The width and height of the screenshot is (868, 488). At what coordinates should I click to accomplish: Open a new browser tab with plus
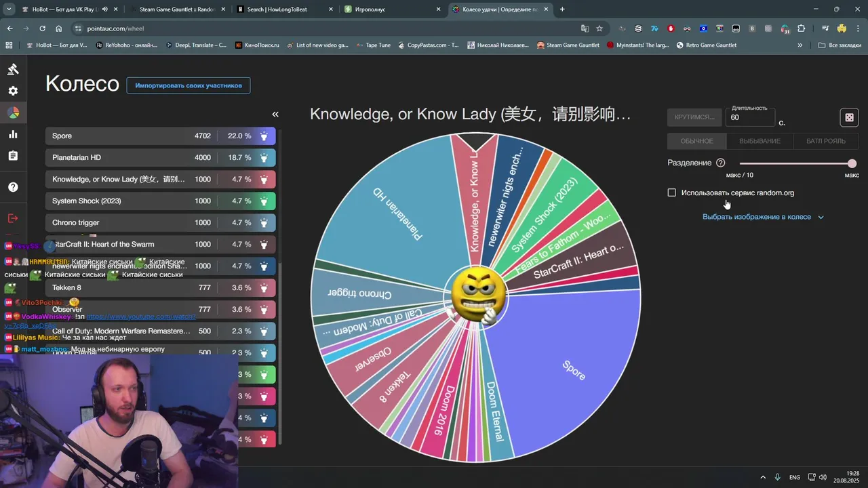562,9
